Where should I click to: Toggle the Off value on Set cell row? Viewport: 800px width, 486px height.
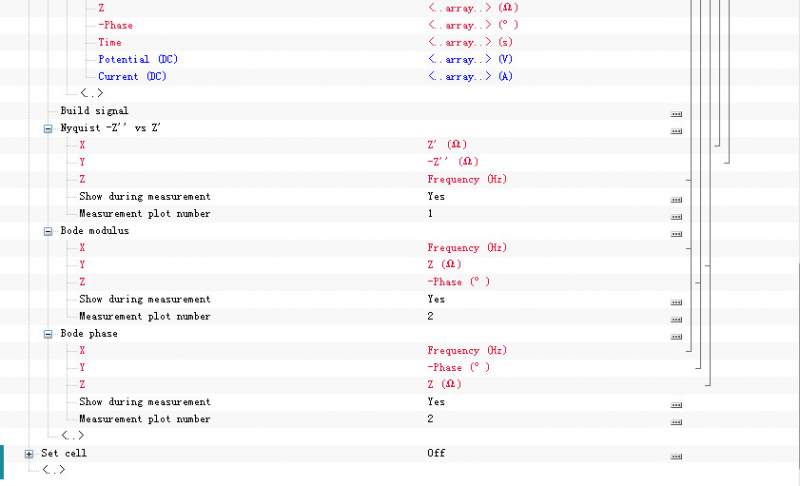[x=436, y=453]
